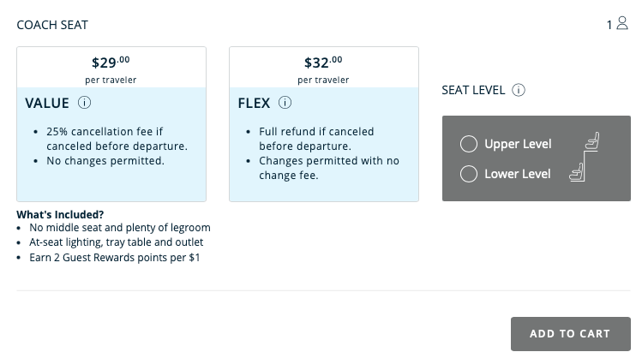Click the FLEX fare title
This screenshot has height=364, width=642.
click(254, 103)
